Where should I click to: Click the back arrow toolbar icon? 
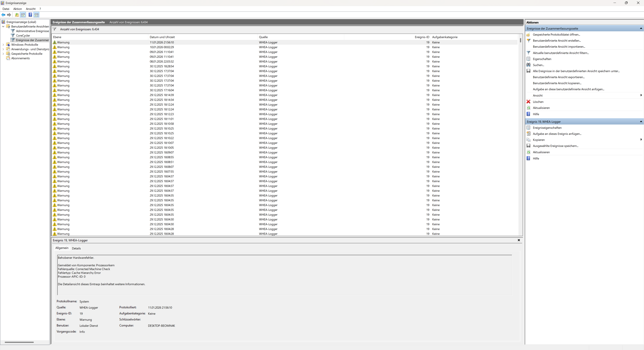(x=3, y=15)
